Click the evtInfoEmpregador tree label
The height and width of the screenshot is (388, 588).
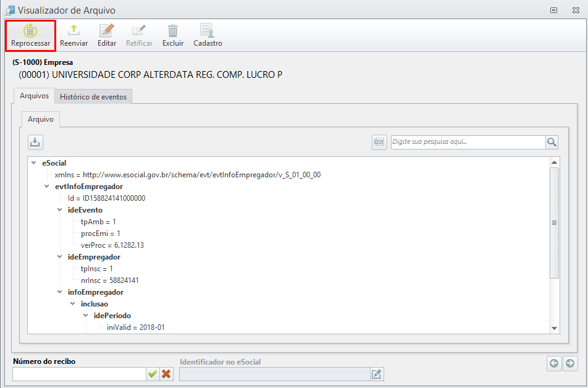[89, 186]
